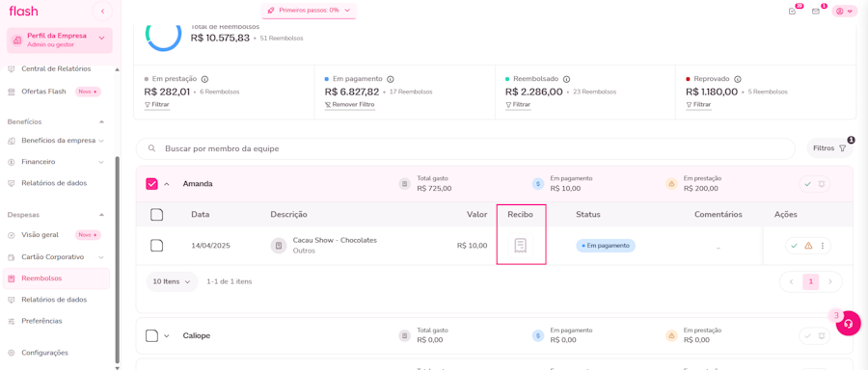Click the Buscar por membro search field
Viewport: 868px width, 370px height.
pyautogui.click(x=466, y=148)
